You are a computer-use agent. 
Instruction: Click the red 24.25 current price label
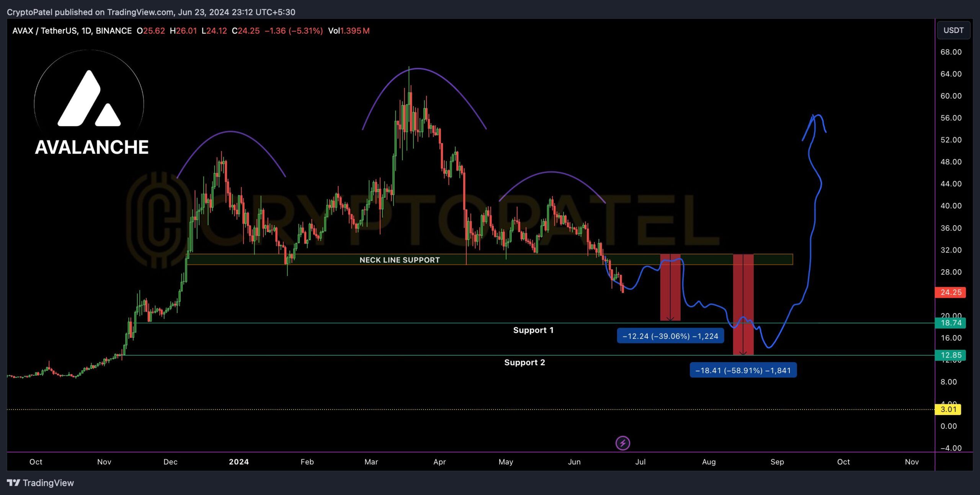(950, 292)
